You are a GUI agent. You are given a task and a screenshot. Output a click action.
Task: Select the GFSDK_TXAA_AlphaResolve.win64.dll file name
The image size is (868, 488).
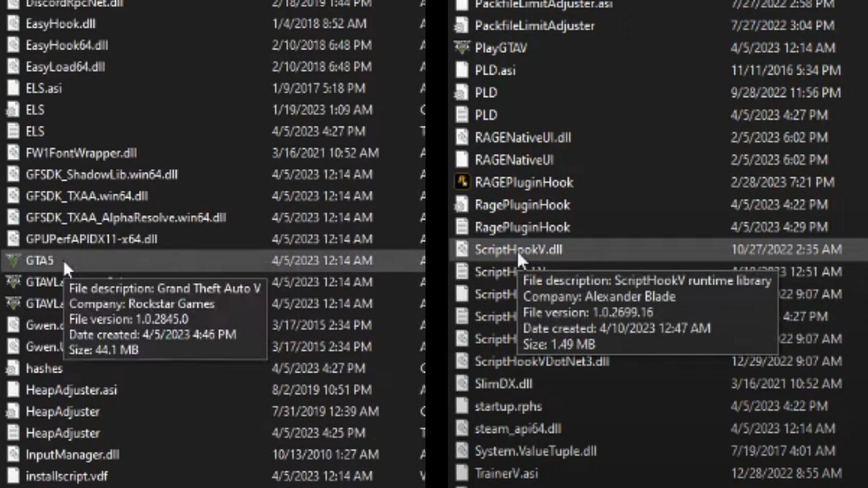click(126, 217)
